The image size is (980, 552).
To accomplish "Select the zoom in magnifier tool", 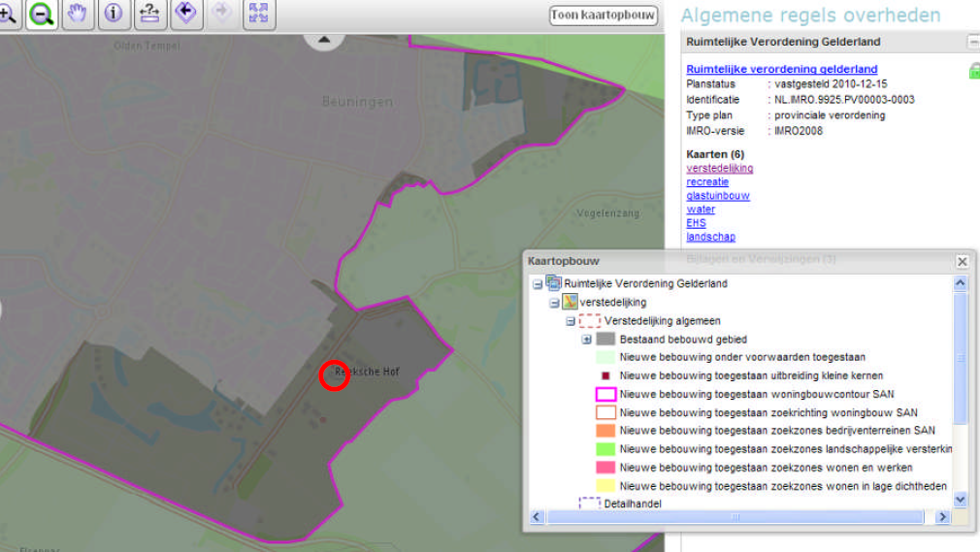I will [8, 14].
